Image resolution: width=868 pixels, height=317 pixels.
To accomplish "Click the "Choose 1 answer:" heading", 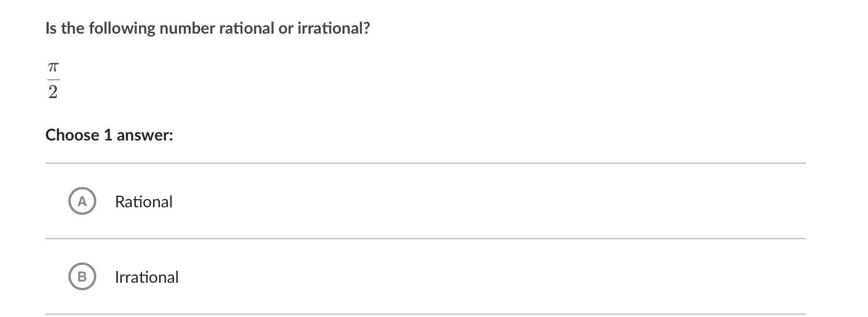I will point(109,135).
